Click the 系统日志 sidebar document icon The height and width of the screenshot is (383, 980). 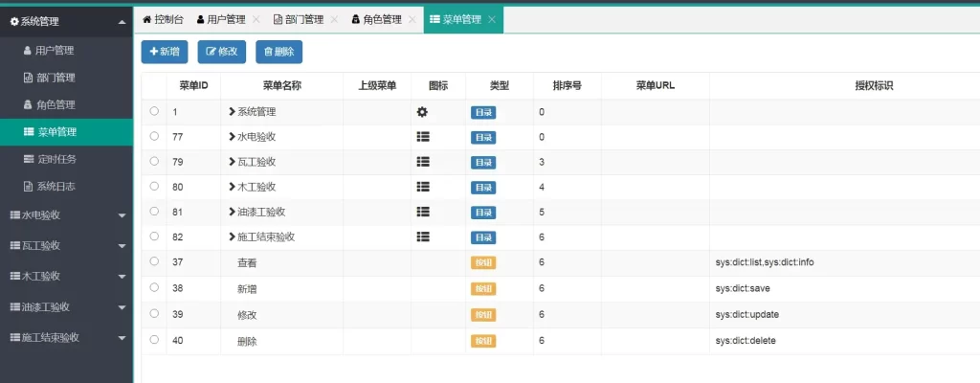click(27, 186)
